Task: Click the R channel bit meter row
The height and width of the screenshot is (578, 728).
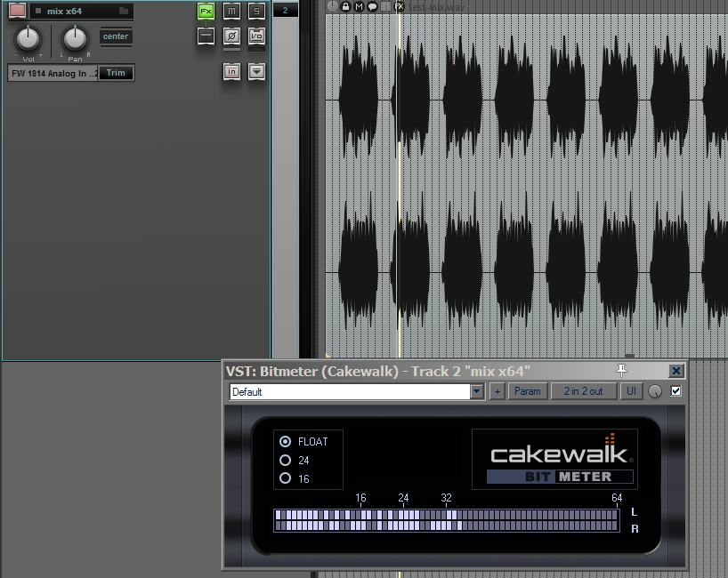Action: coord(447,526)
